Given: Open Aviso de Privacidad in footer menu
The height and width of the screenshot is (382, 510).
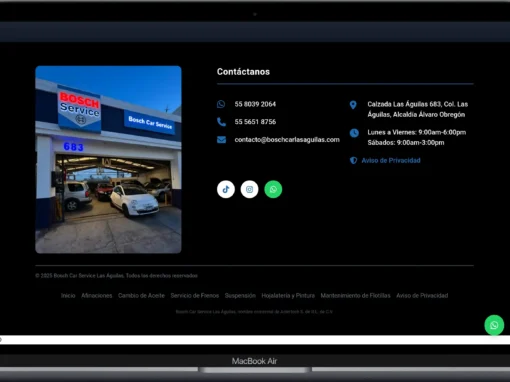Looking at the screenshot, I should (422, 296).
